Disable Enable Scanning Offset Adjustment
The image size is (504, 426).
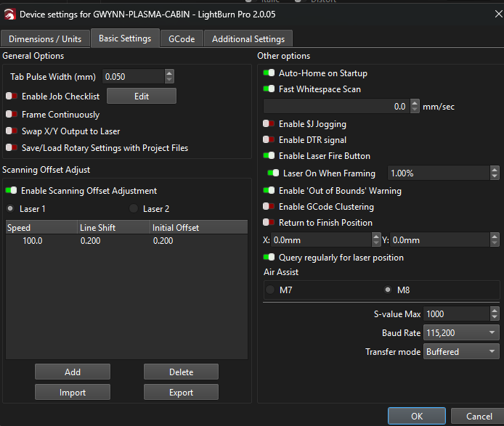click(12, 191)
